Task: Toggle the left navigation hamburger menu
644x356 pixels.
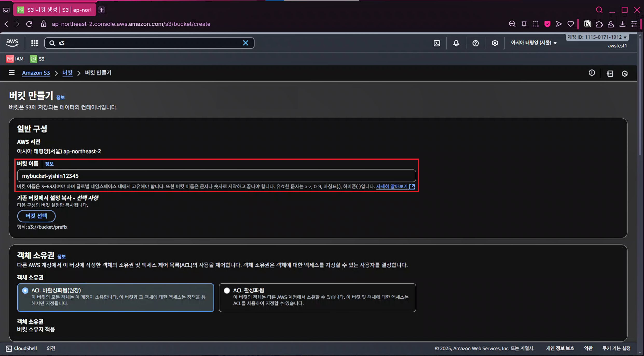Action: (12, 73)
